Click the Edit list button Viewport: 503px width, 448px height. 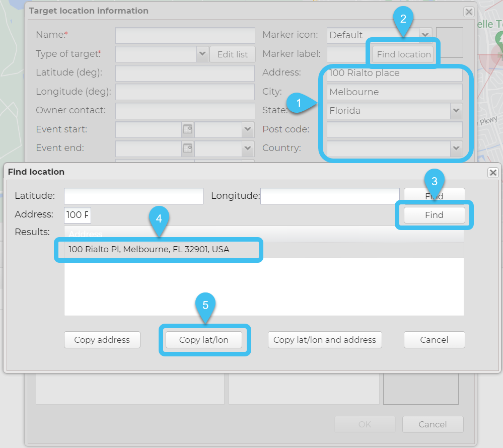click(233, 54)
